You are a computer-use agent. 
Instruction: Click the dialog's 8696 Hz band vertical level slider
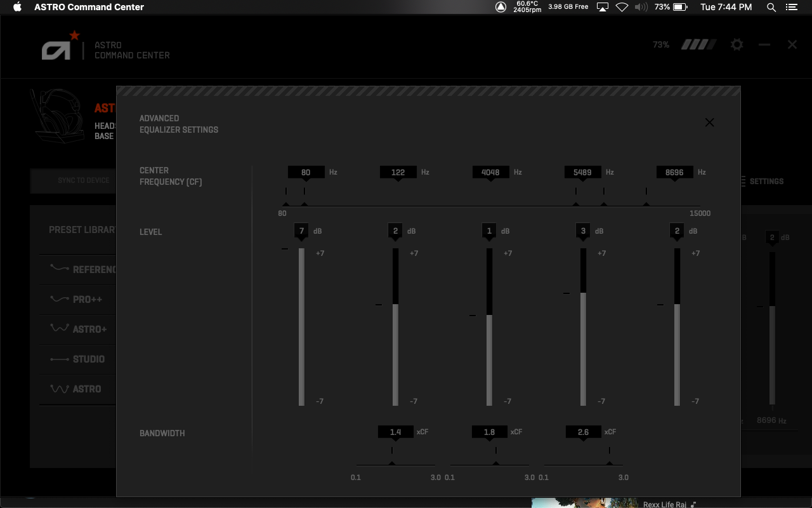click(x=677, y=326)
